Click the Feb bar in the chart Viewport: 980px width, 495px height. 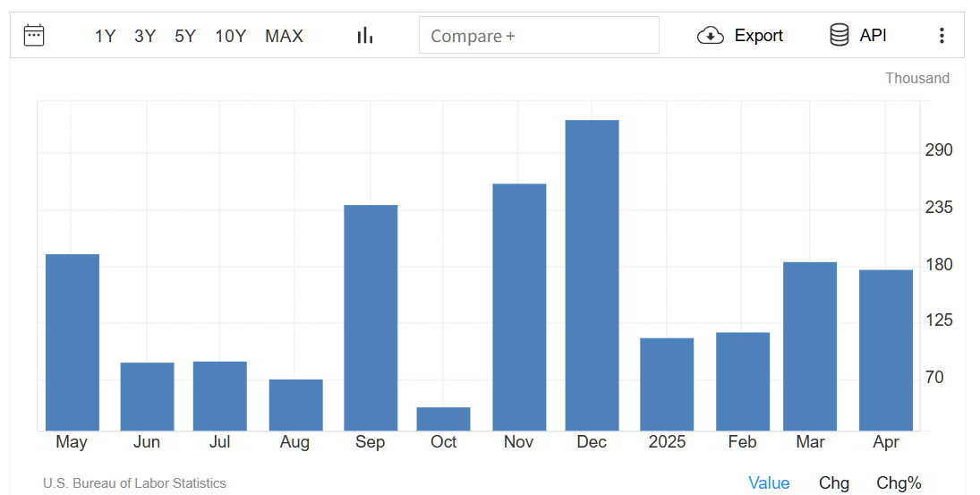(743, 382)
